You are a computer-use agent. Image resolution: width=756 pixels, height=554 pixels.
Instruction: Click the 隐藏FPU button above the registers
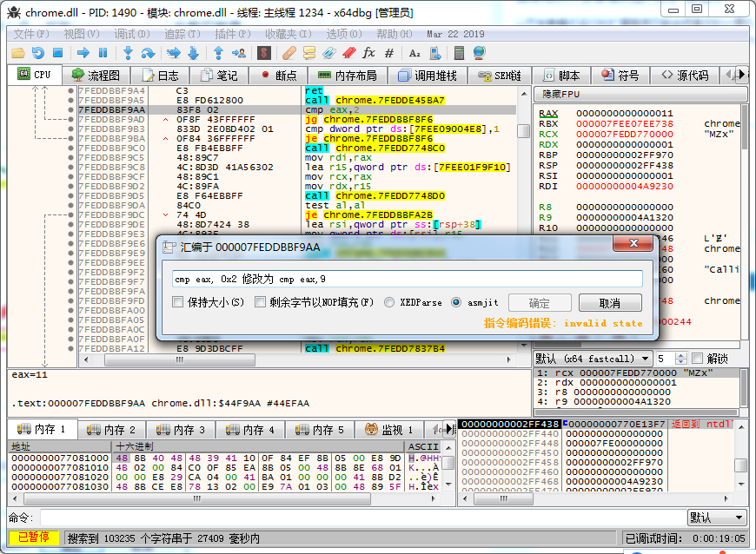(640, 94)
